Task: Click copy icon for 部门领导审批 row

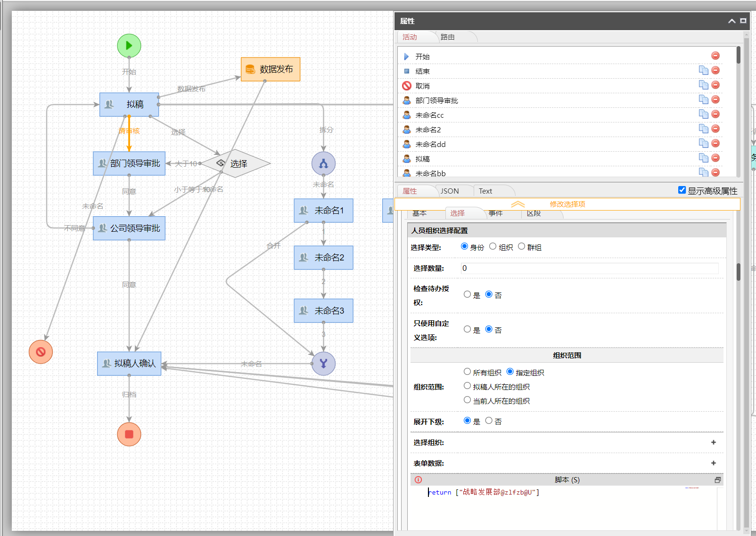Action: (x=703, y=100)
